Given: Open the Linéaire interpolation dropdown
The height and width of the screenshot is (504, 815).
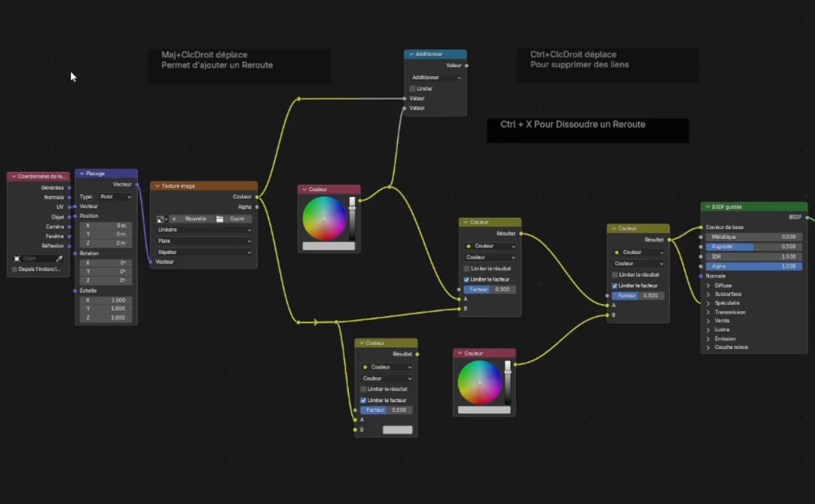Looking at the screenshot, I should [204, 229].
